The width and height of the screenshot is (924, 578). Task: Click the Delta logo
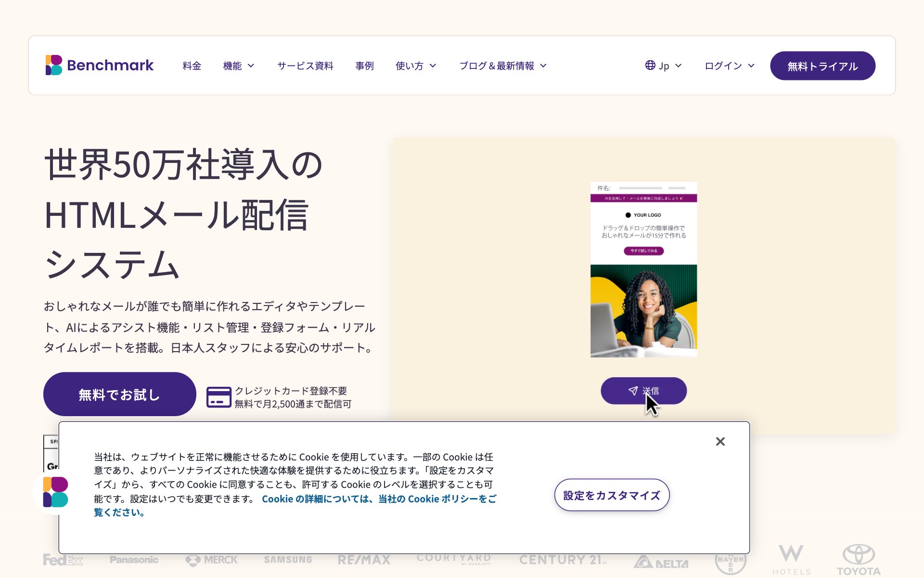[661, 562]
